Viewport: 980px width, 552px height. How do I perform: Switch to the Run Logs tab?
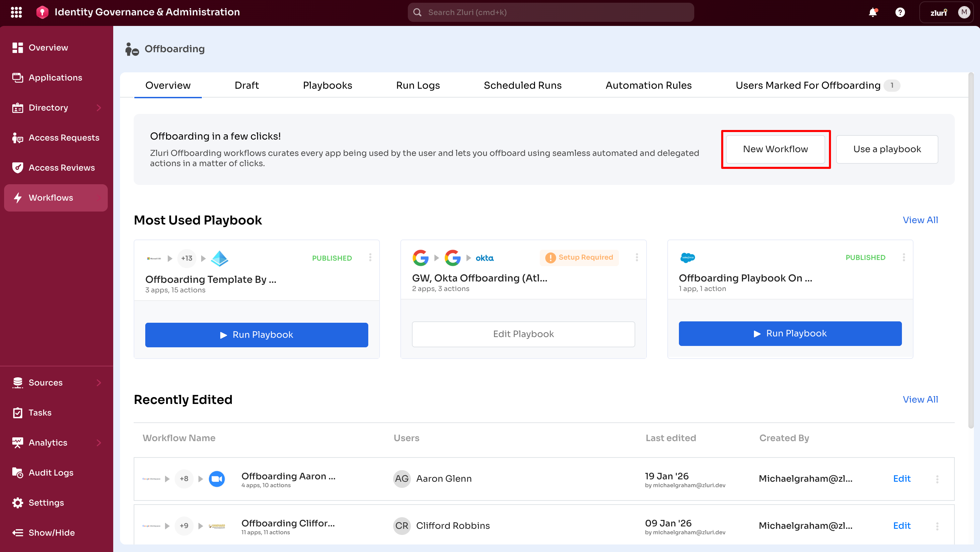click(417, 85)
